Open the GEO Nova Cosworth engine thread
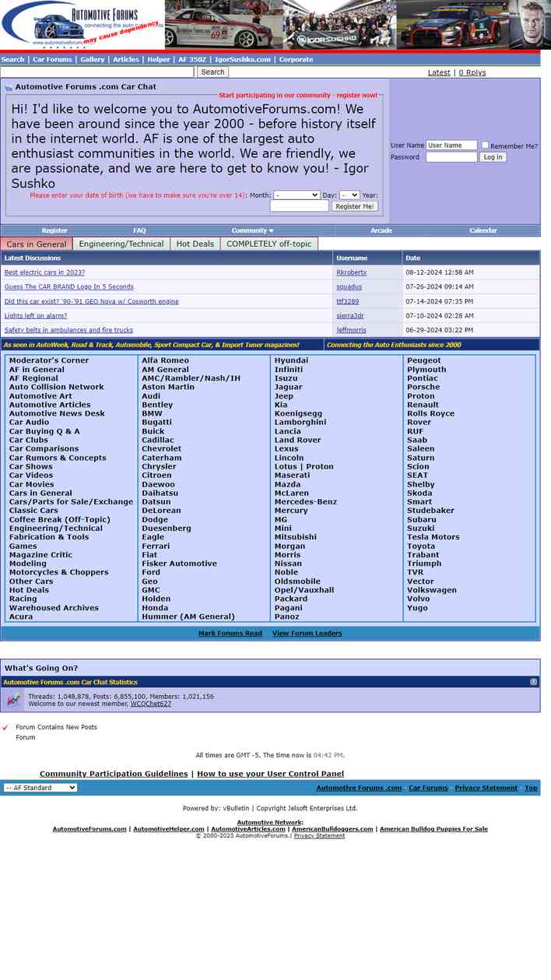This screenshot has width=551, height=980. [x=91, y=301]
